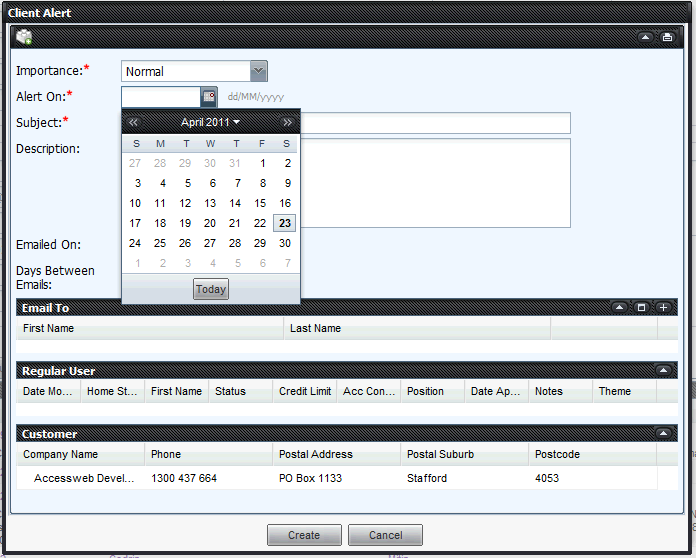Viewport: 696px width, 558px height.
Task: Collapse the main Client Alert panel
Action: pos(645,37)
